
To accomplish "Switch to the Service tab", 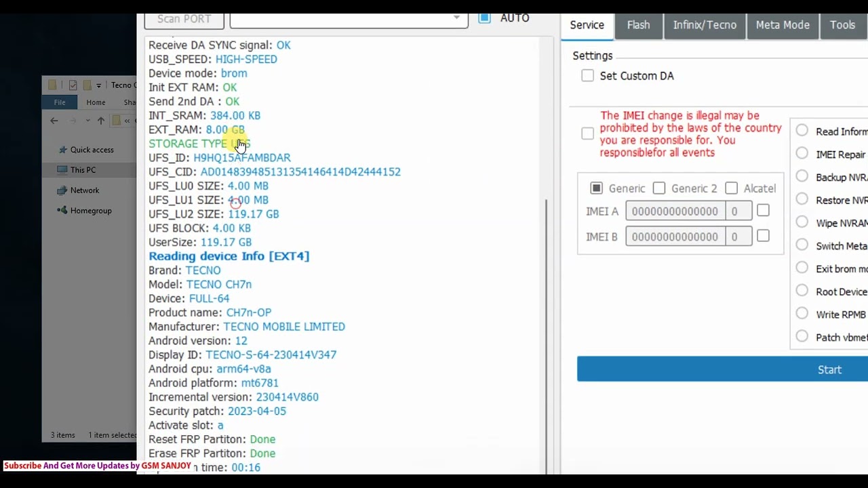I will point(587,25).
